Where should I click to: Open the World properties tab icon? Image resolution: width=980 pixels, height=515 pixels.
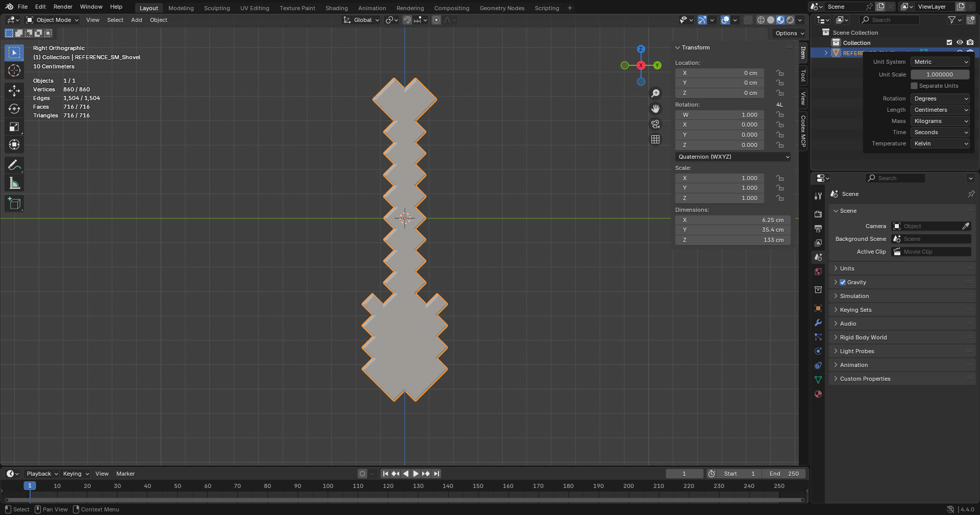pos(818,272)
